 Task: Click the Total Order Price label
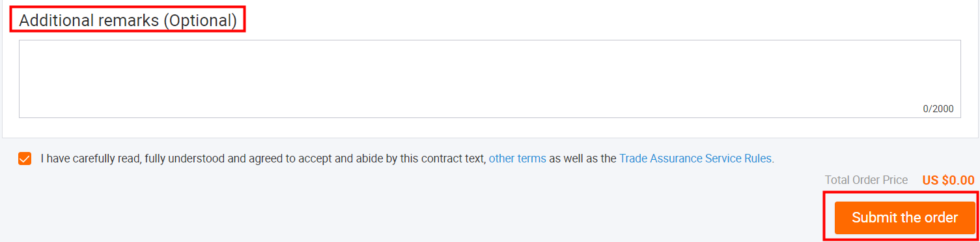pyautogui.click(x=866, y=180)
